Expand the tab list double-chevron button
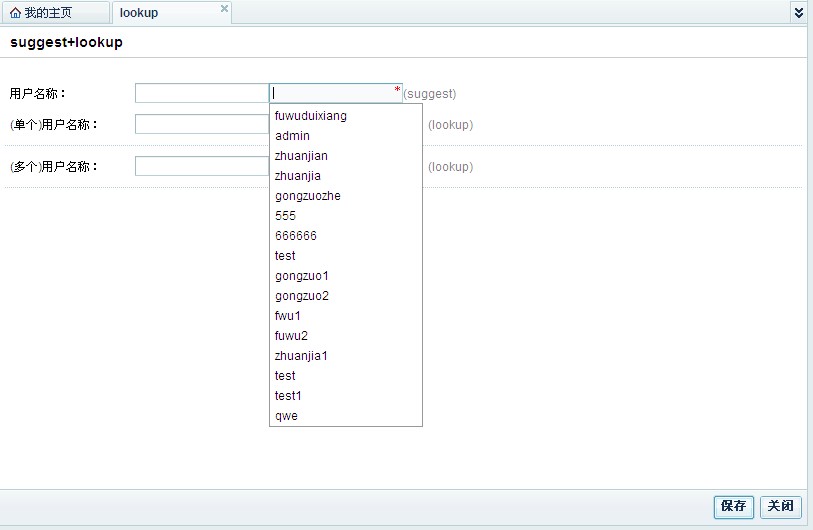Screen dimensions: 813x530 coord(798,12)
